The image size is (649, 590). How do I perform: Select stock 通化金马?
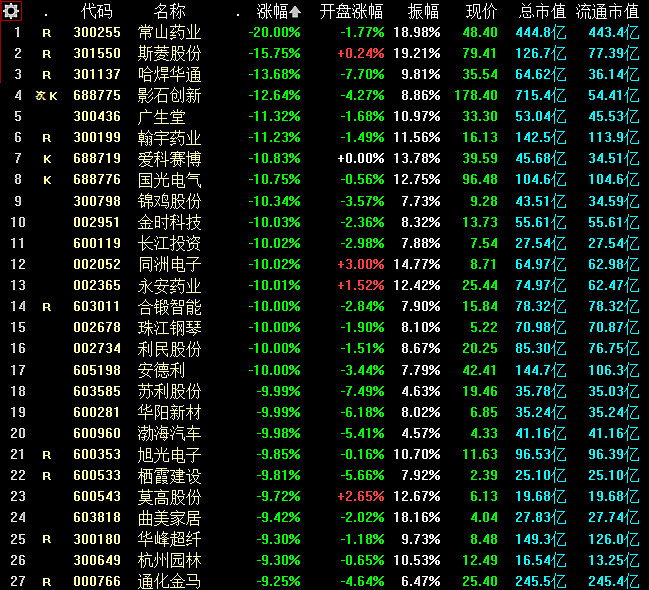pyautogui.click(x=169, y=581)
